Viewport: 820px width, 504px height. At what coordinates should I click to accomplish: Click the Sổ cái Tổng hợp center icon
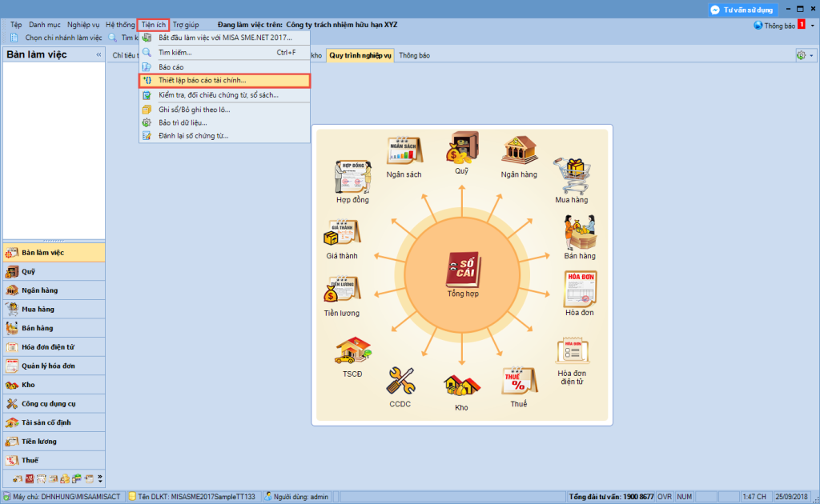[x=462, y=274]
